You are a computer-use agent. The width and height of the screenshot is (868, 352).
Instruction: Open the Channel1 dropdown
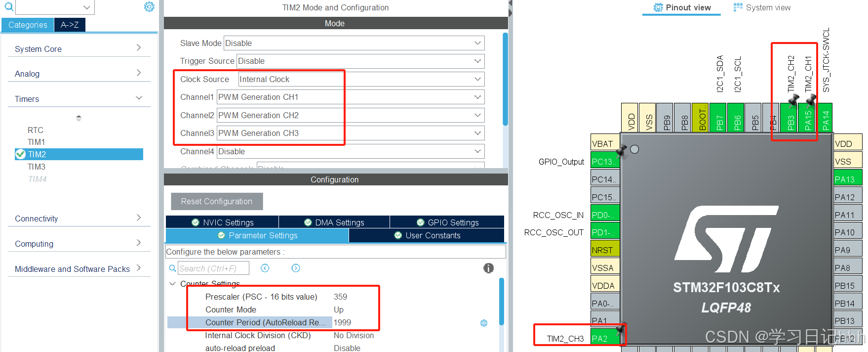coord(351,97)
